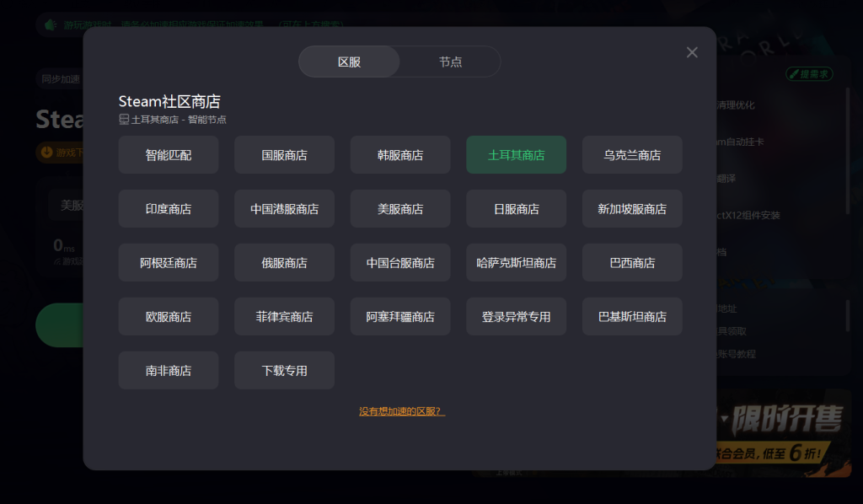Viewport: 863px width, 504px height.
Task: Click the 土耳其商店 - 智能节点 status text
Action: 179,120
